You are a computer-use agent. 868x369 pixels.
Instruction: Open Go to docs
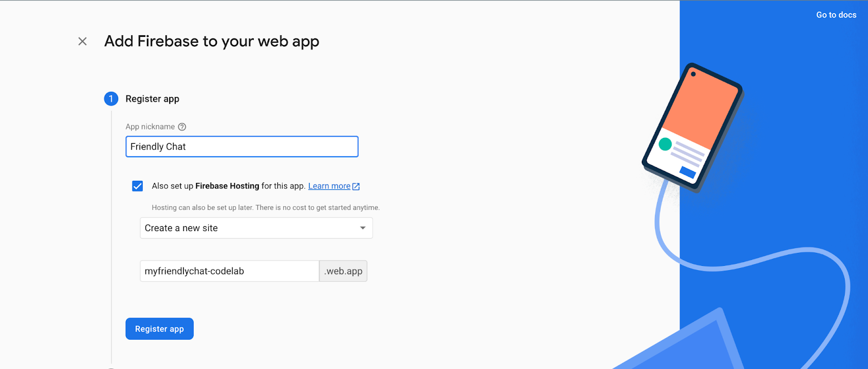835,15
